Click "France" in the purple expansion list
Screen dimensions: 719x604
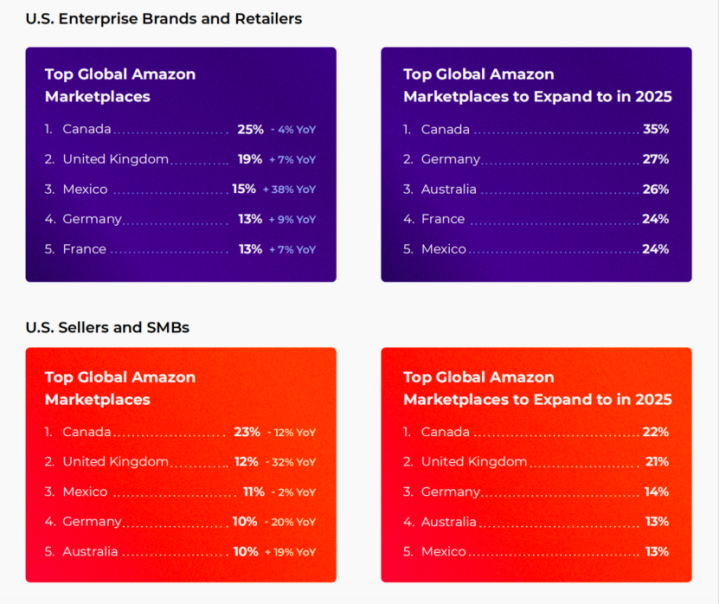pyautogui.click(x=443, y=219)
